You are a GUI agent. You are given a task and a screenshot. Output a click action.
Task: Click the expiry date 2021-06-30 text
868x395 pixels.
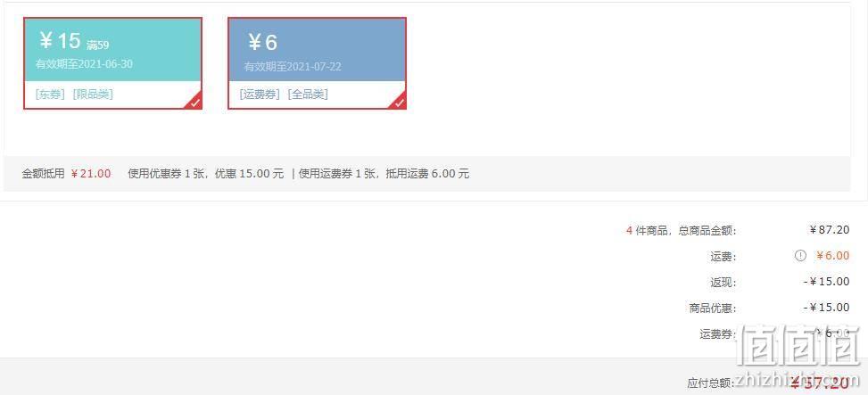106,64
